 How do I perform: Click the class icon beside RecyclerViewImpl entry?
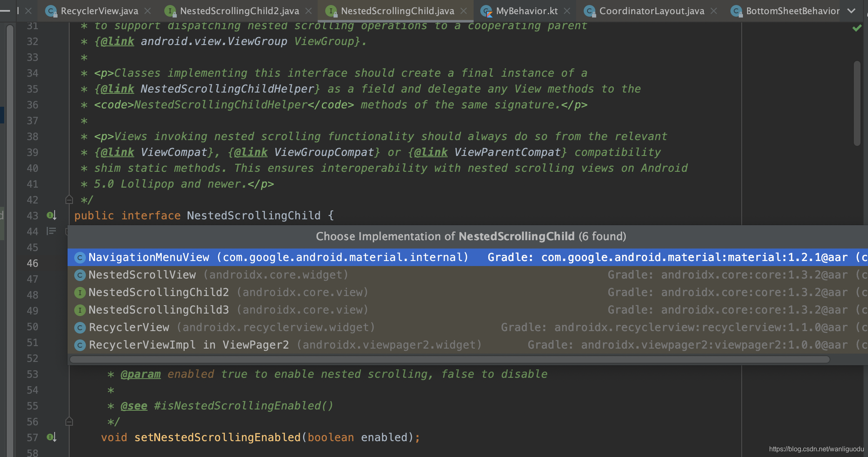pyautogui.click(x=80, y=345)
